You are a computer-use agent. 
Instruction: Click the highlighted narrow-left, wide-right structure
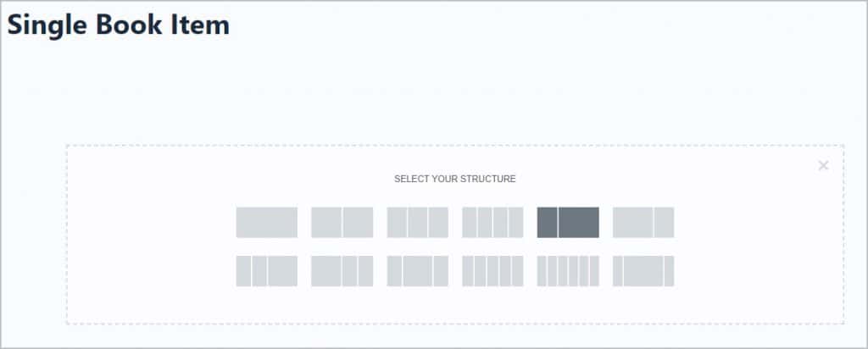pos(568,222)
